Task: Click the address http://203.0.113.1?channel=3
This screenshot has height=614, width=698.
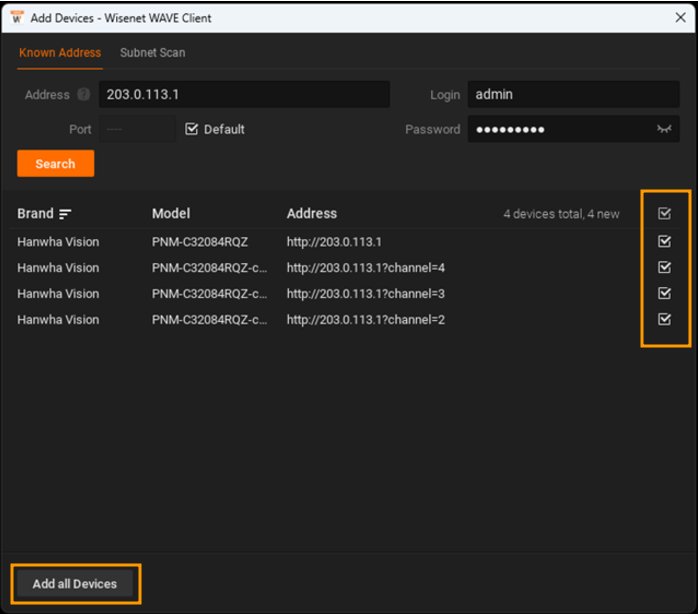Action: (365, 293)
